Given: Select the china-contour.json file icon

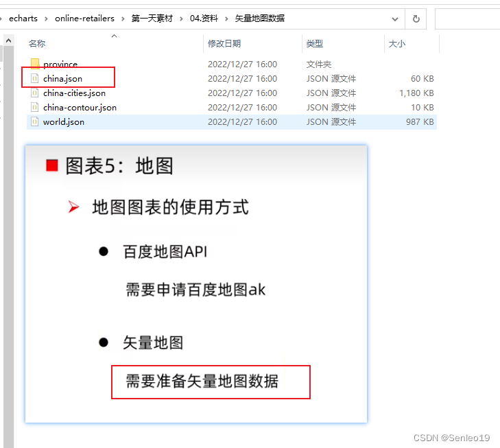Looking at the screenshot, I should [x=35, y=108].
